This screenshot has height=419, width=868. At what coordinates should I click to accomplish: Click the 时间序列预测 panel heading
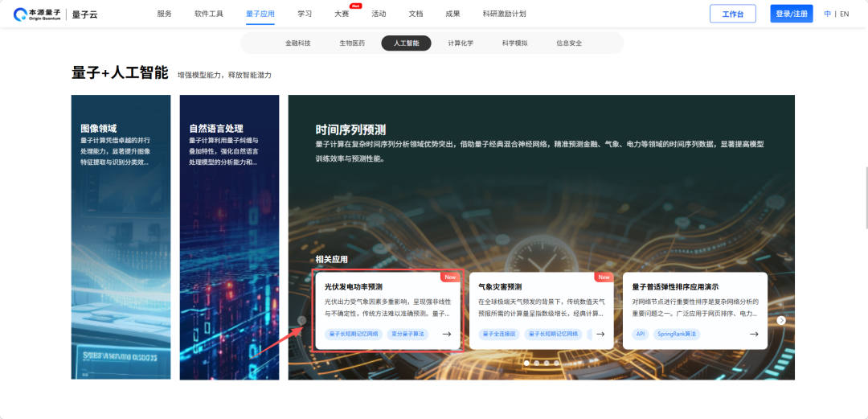point(351,129)
